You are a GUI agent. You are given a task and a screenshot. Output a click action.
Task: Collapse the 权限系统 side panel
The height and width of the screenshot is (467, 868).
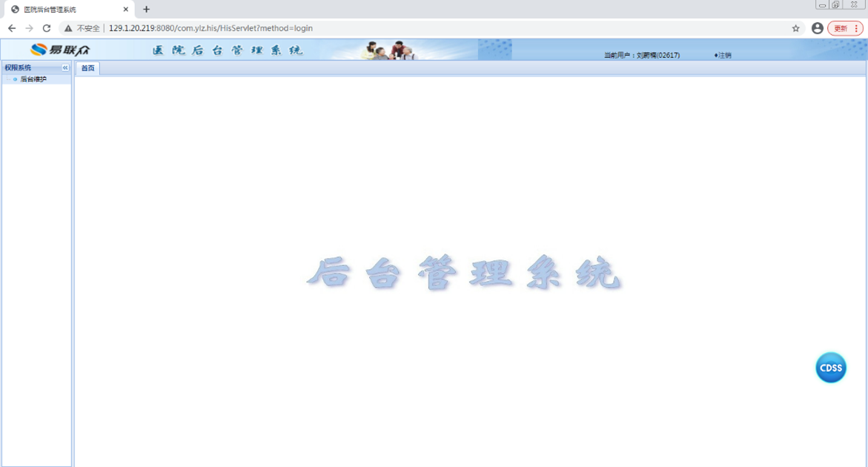[65, 67]
